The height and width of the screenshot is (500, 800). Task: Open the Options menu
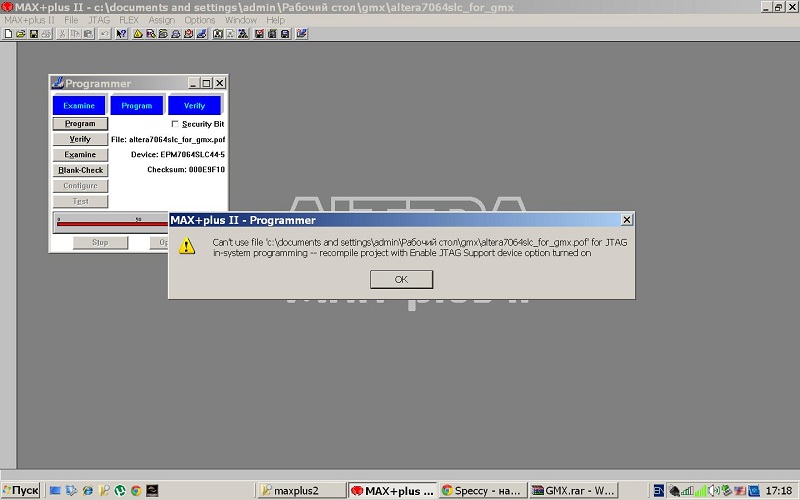click(x=199, y=20)
